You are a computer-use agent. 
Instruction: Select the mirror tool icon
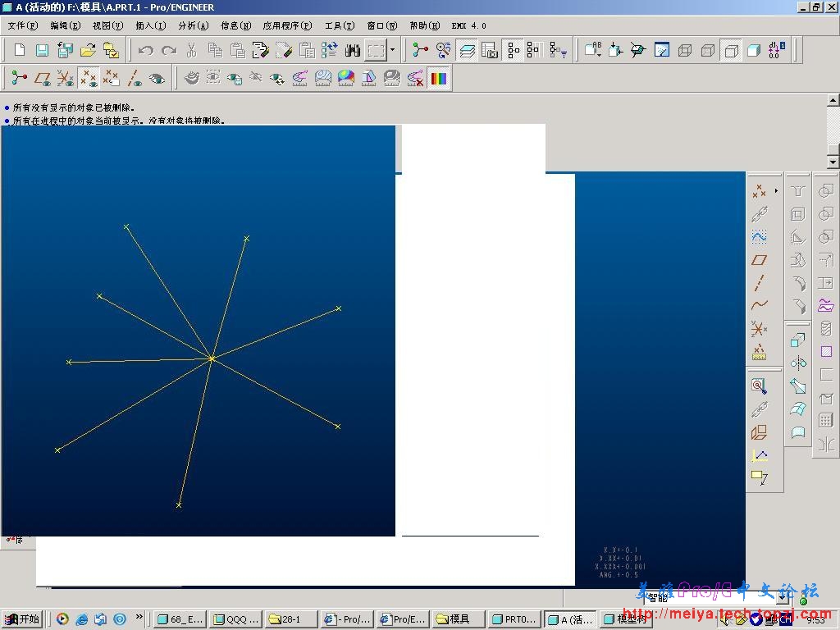pyautogui.click(x=826, y=444)
